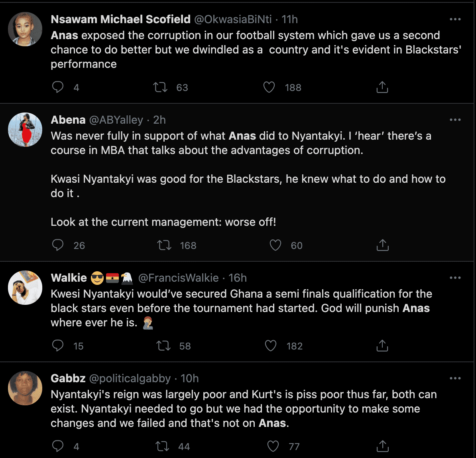The width and height of the screenshot is (476, 458).
Task: Open @politicalgabby profile handle
Action: pos(131,378)
